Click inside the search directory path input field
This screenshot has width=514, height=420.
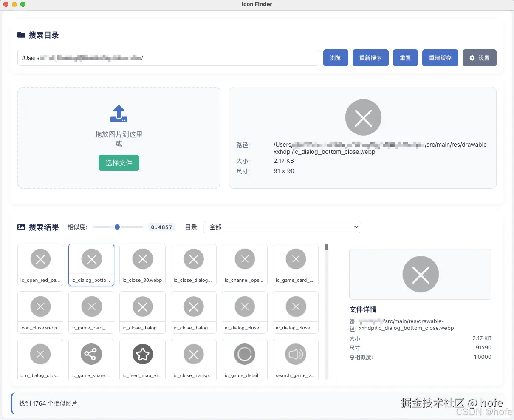(168, 58)
